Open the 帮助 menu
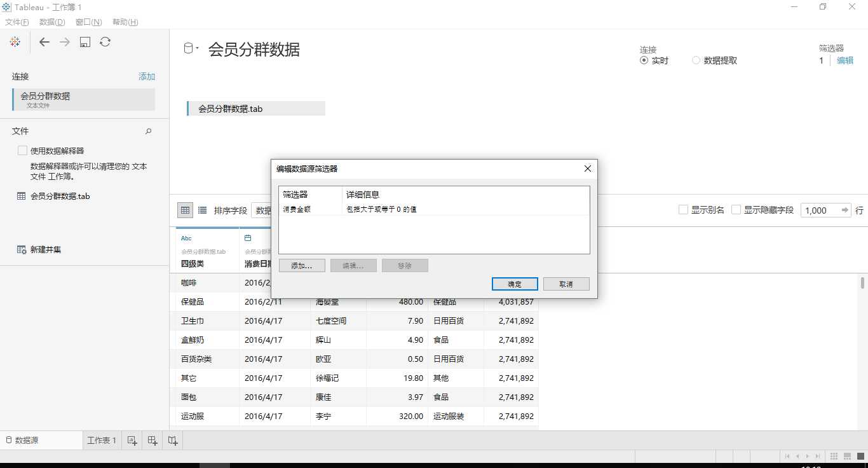Viewport: 868px width, 468px height. point(125,22)
